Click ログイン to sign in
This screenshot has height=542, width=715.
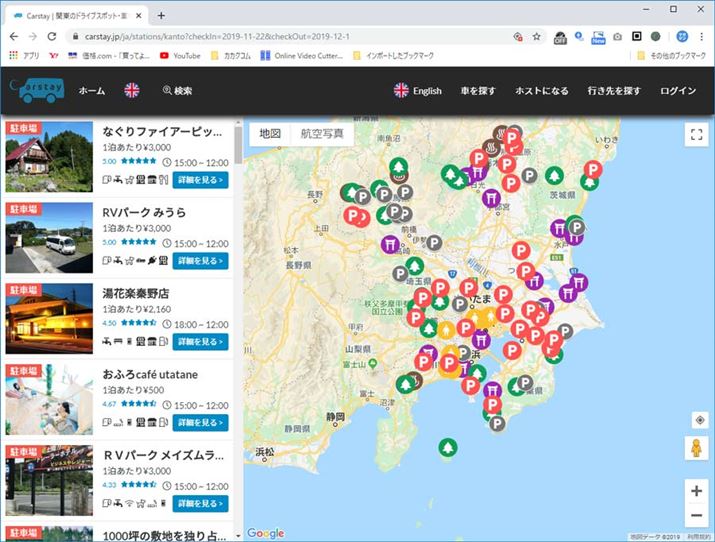pos(678,90)
